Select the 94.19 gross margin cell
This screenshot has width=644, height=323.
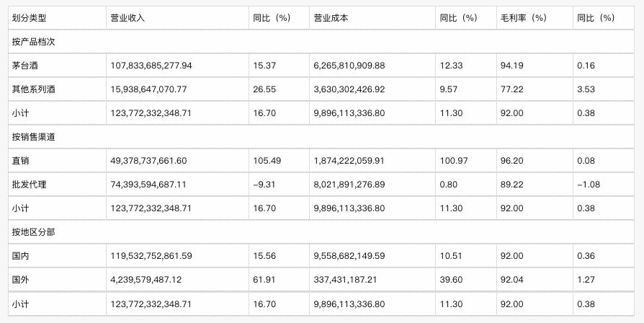click(x=510, y=66)
